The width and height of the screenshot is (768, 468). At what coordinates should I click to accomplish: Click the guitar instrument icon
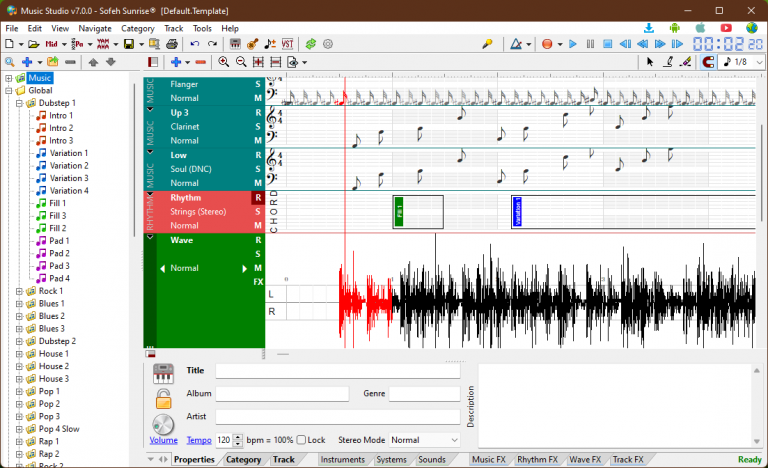point(253,44)
